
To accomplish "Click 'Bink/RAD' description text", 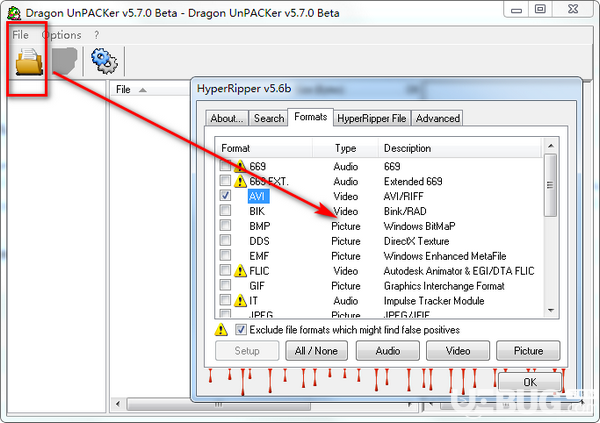I will pos(405,211).
